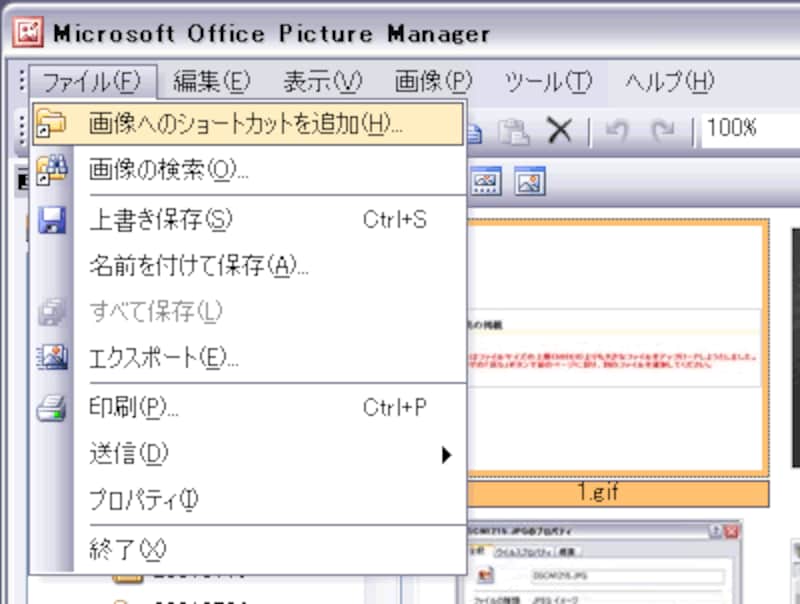
Task: Click the Redo arrow toolbar icon
Action: (x=663, y=128)
